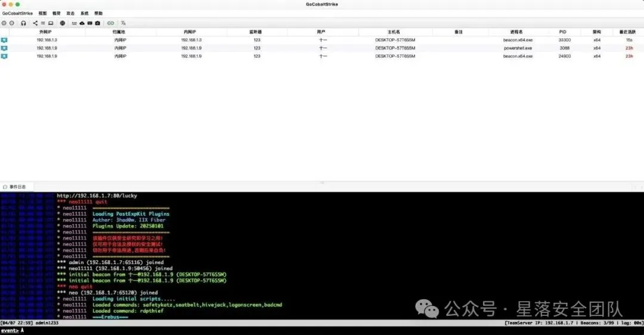The image size is (644, 335).
Task: Select beacon icon of row PID 33300
Action: click(x=4, y=40)
